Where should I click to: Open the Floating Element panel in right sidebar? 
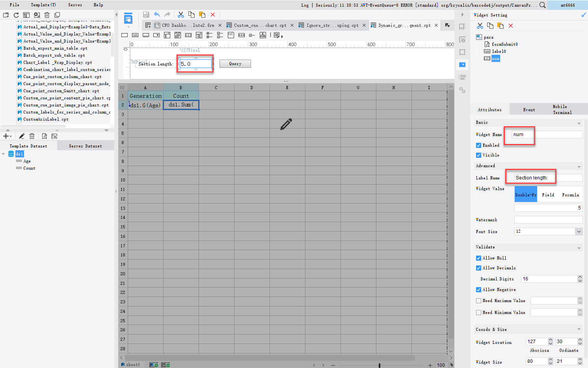pyautogui.click(x=463, y=51)
